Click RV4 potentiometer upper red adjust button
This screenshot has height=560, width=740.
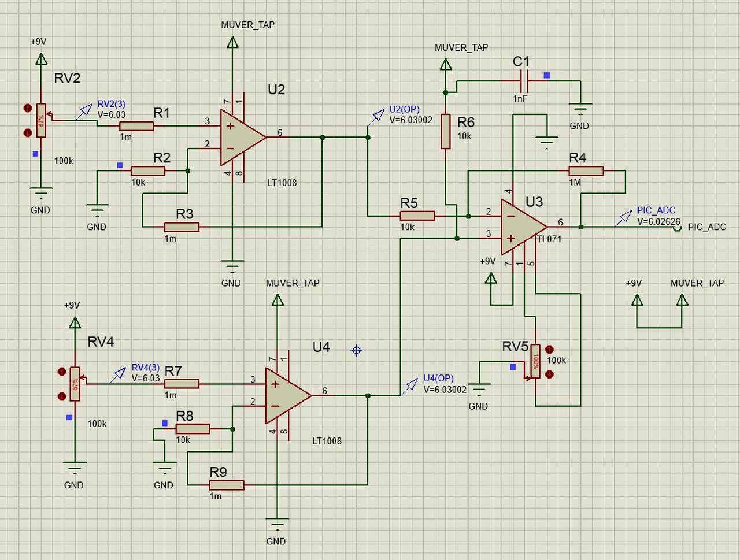pos(61,372)
